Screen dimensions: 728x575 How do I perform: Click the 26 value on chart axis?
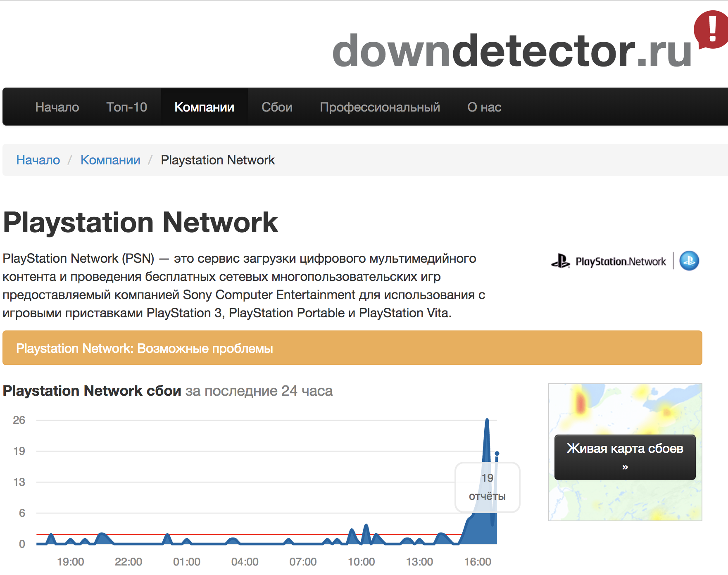tap(19, 420)
